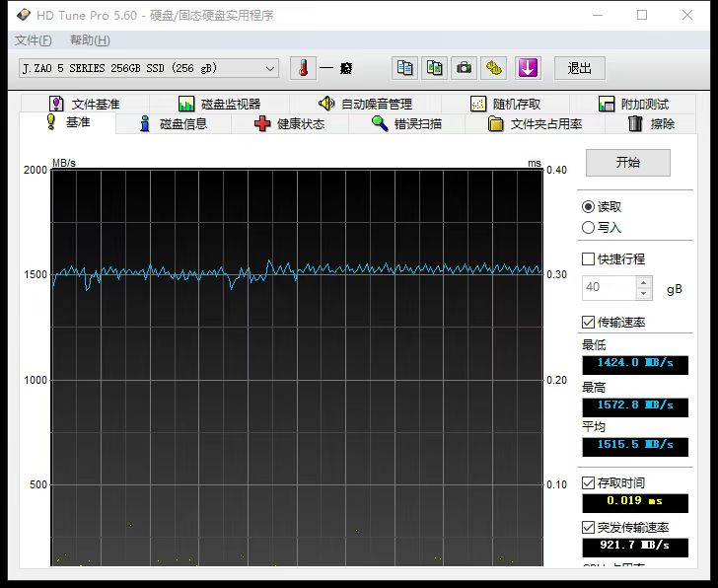
Task: Click the camera save screenshot icon
Action: point(464,68)
